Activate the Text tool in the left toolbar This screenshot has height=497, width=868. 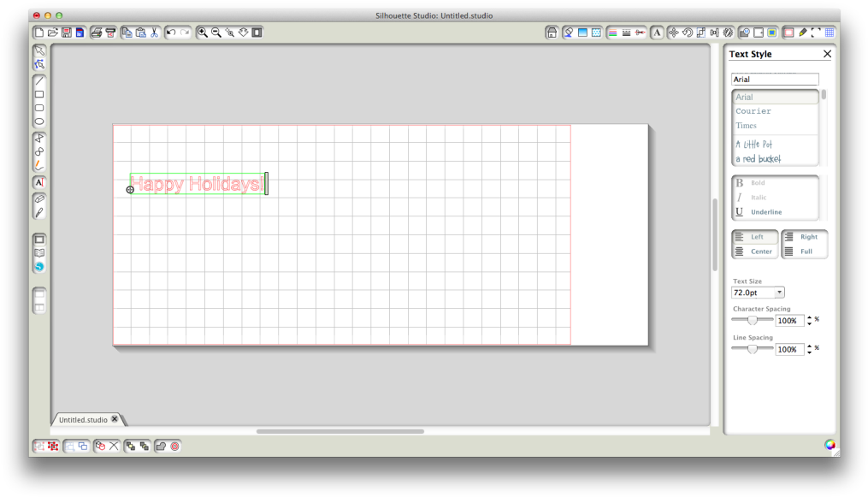pyautogui.click(x=39, y=182)
